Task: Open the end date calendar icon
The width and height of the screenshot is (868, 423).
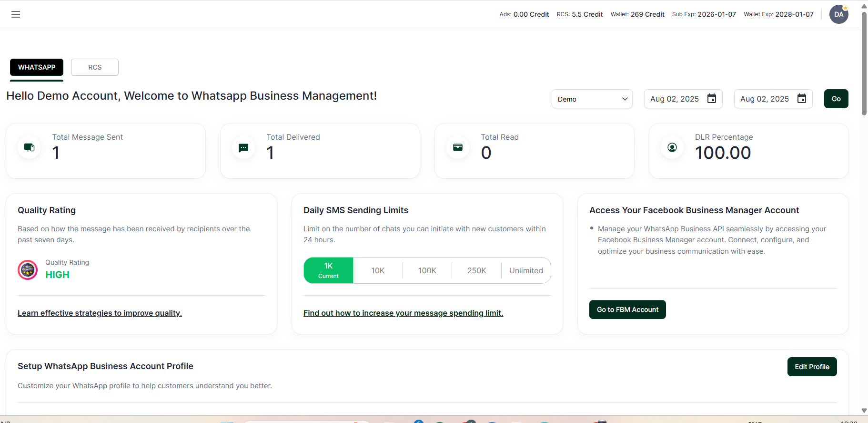Action: (x=802, y=99)
